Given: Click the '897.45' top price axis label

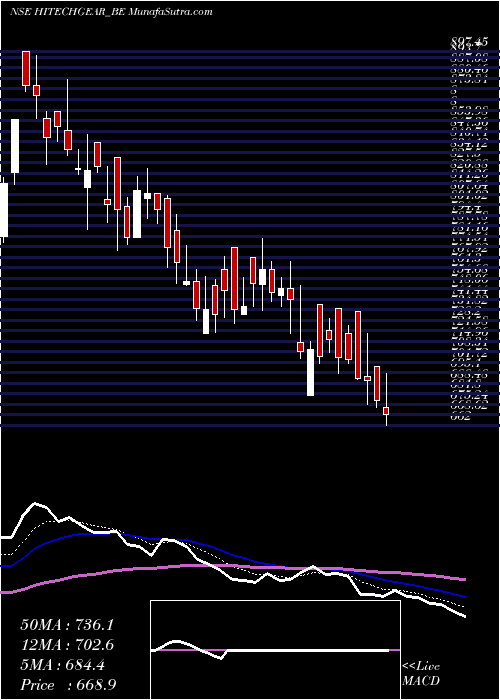Looking at the screenshot, I should [x=468, y=42].
